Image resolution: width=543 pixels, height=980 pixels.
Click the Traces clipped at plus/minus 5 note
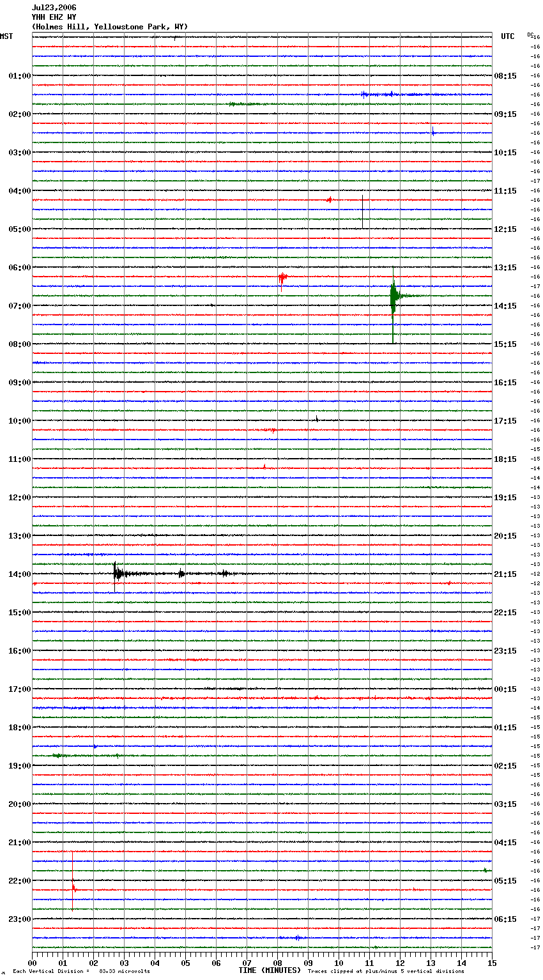coord(386,972)
